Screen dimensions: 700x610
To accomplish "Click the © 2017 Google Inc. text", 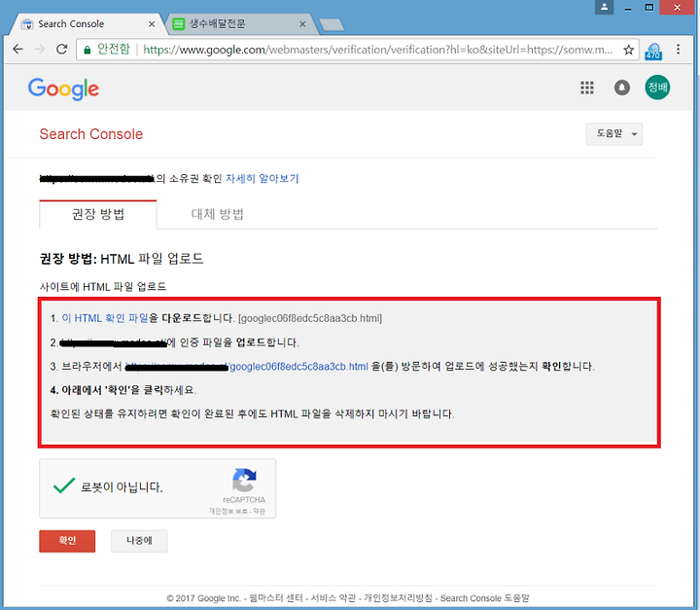I will 203,598.
